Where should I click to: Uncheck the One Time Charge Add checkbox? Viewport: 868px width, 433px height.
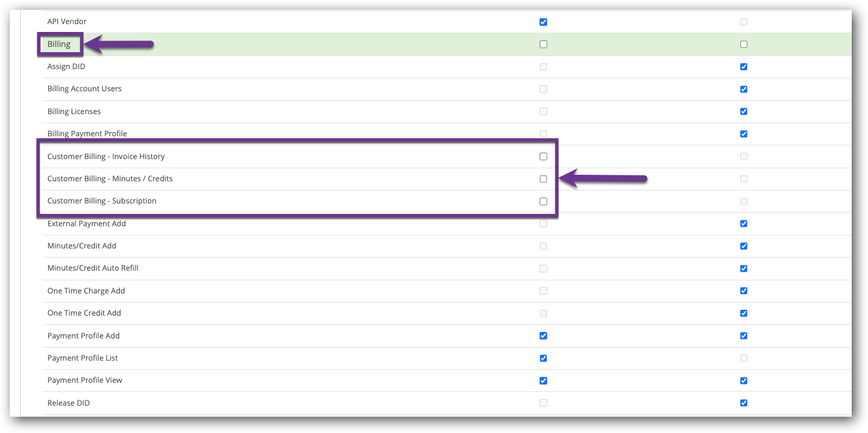point(744,291)
